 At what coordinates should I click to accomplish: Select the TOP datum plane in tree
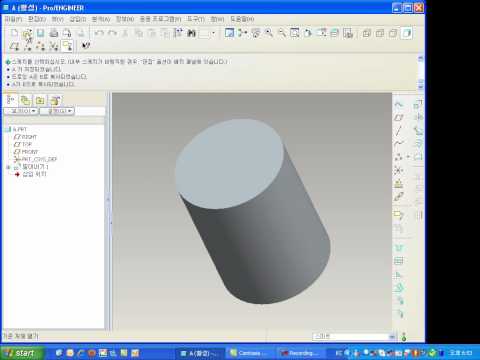tap(23, 144)
